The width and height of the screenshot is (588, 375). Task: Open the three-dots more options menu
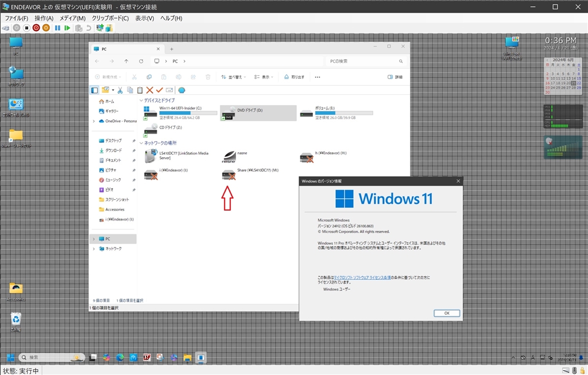(318, 77)
